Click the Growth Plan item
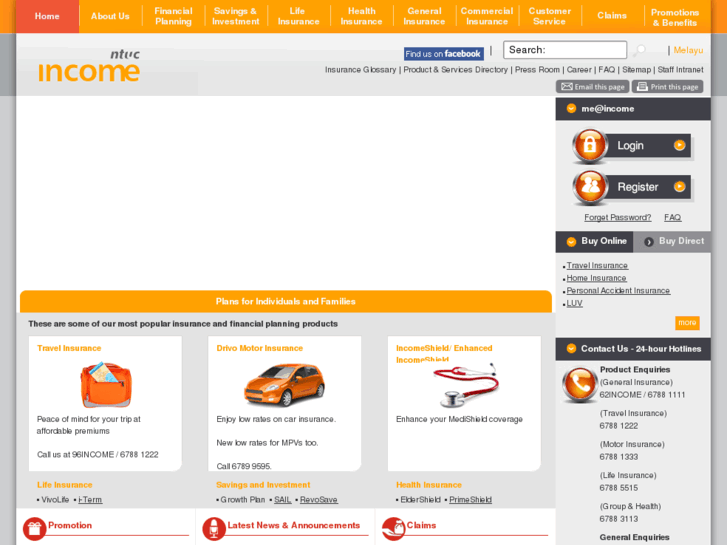727x545 pixels. pyautogui.click(x=242, y=500)
